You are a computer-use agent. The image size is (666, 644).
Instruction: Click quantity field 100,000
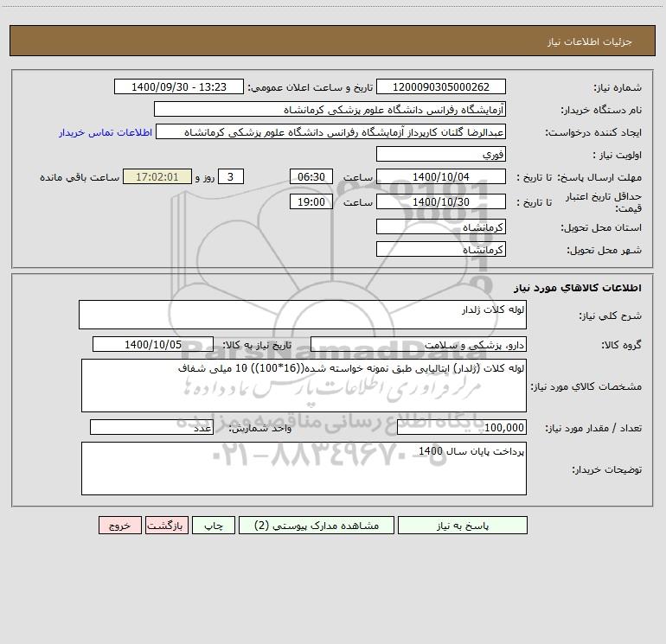[462, 428]
